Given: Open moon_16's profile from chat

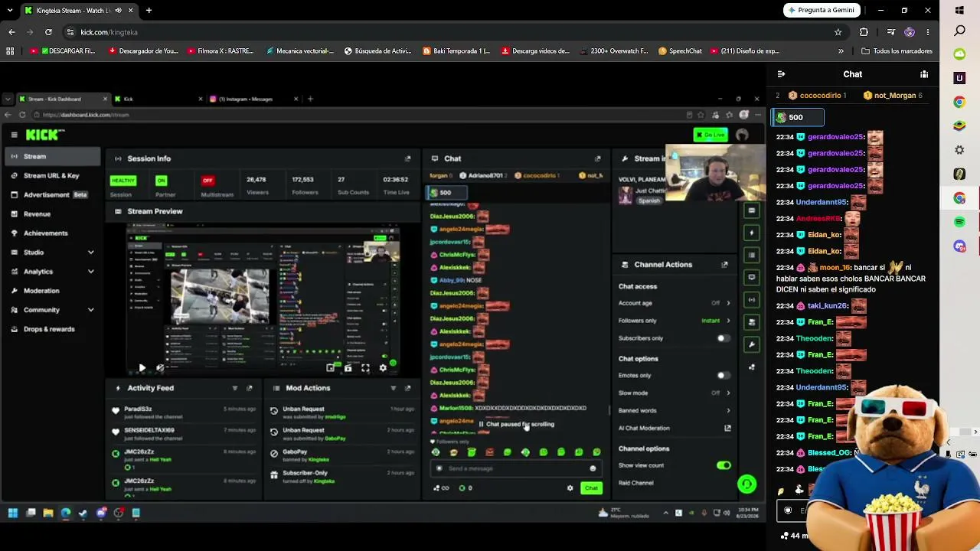Looking at the screenshot, I should tap(835, 268).
